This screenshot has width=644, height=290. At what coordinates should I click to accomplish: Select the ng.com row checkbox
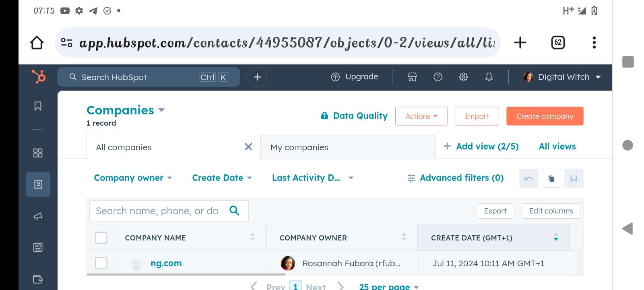pyautogui.click(x=101, y=263)
